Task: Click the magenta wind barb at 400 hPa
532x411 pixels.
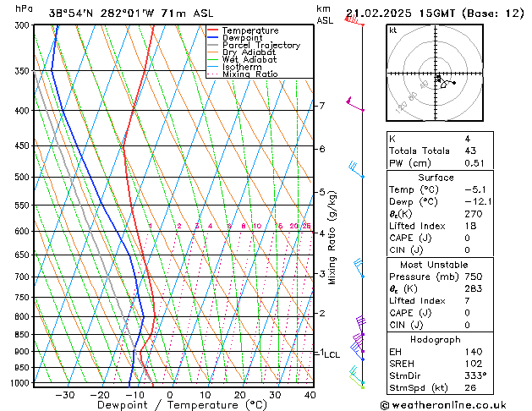Action: point(355,104)
